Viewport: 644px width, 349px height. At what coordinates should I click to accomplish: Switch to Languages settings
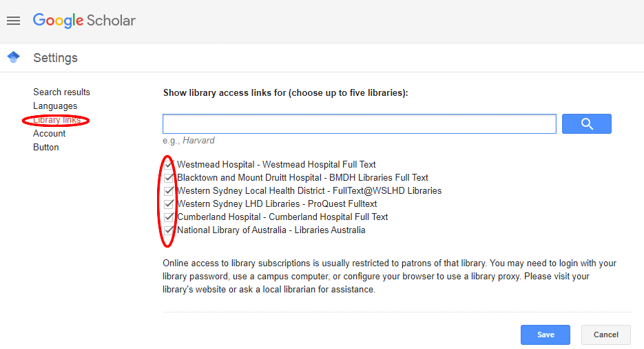point(55,106)
